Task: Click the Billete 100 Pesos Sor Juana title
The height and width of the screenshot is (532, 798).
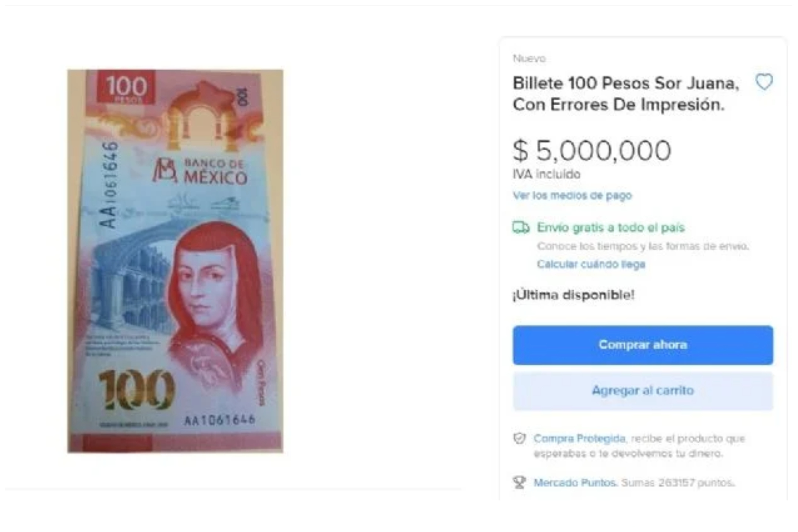Action: pos(626,94)
